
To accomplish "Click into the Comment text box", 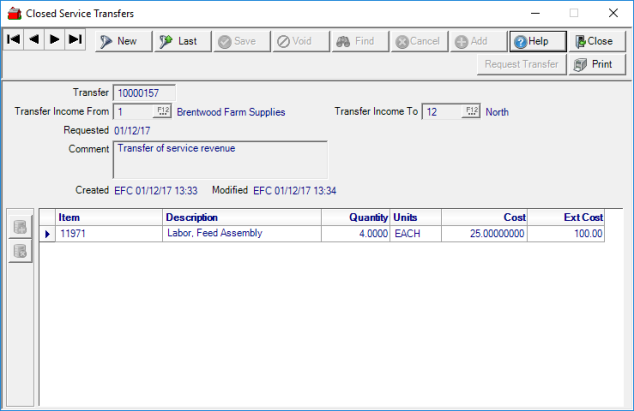I will coord(220,159).
